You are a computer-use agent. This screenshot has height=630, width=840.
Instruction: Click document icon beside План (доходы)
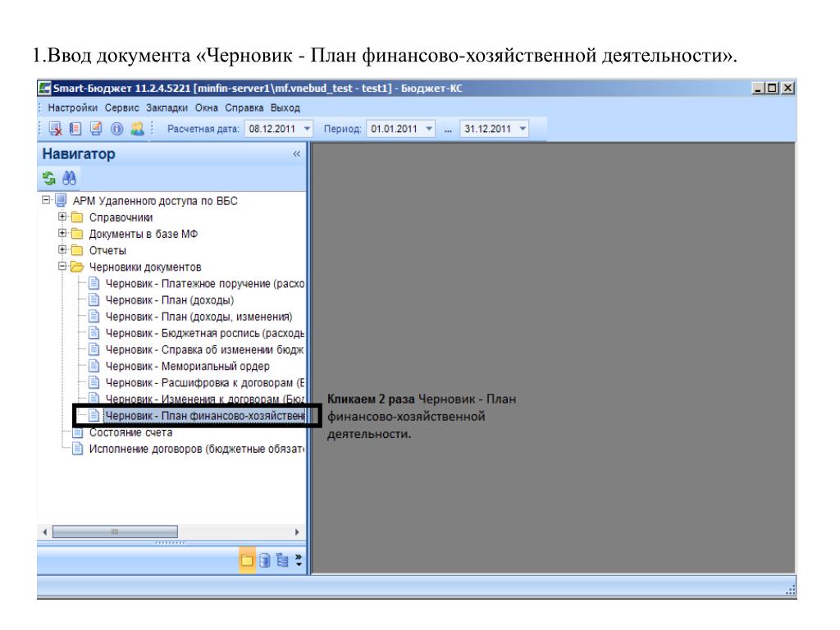pyautogui.click(x=94, y=299)
